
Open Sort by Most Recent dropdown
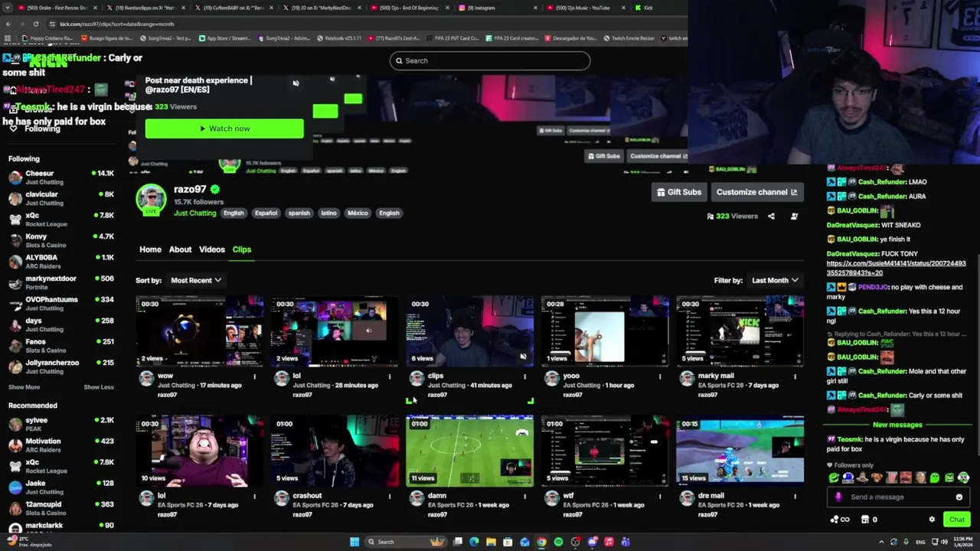tap(196, 280)
